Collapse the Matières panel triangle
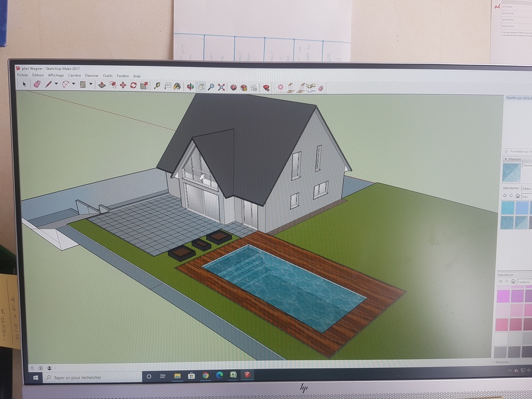The height and width of the screenshot is (399, 532). click(505, 159)
